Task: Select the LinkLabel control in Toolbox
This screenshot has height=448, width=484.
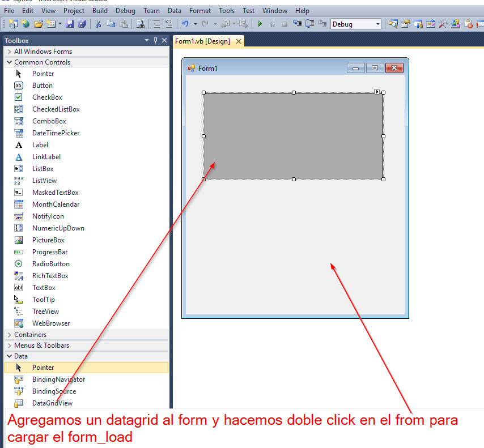Action: tap(86, 157)
